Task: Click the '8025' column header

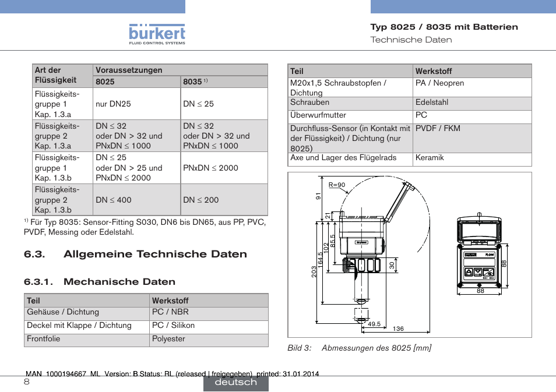Action: click(x=136, y=82)
